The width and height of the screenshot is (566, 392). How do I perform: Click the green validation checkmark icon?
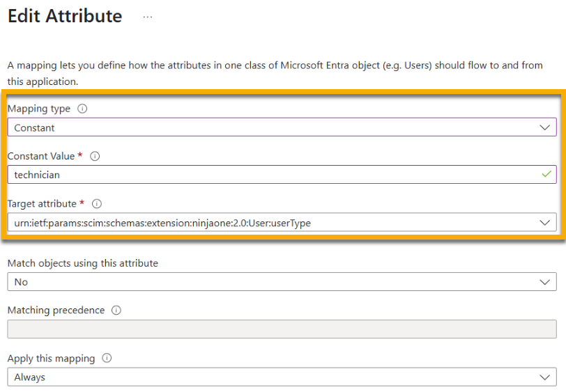click(545, 175)
